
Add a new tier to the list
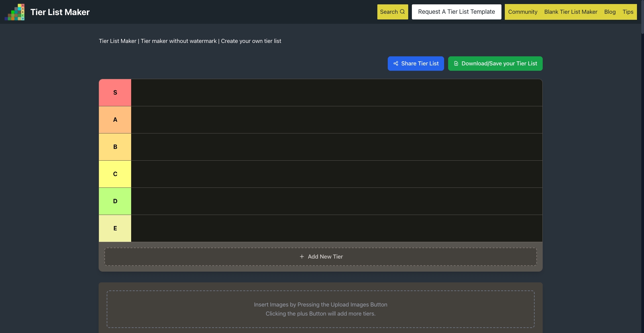point(321,257)
